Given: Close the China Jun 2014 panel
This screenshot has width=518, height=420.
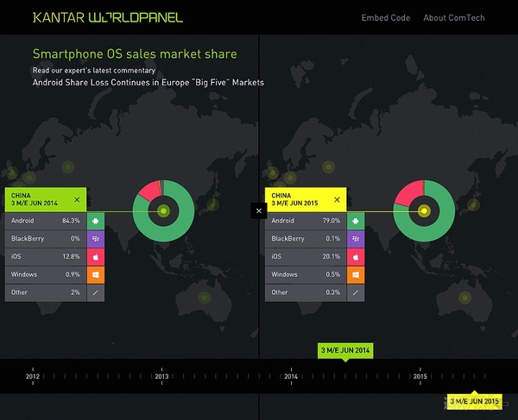Looking at the screenshot, I should click(x=77, y=199).
